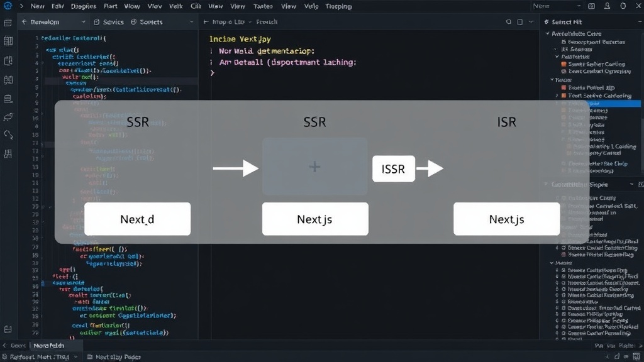Click the "Imop a Ltx" breadcrumb
644x362 pixels.
(228, 22)
